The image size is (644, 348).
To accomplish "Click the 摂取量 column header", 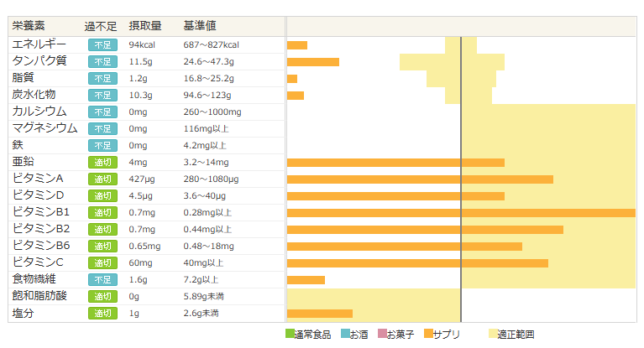I will (145, 27).
